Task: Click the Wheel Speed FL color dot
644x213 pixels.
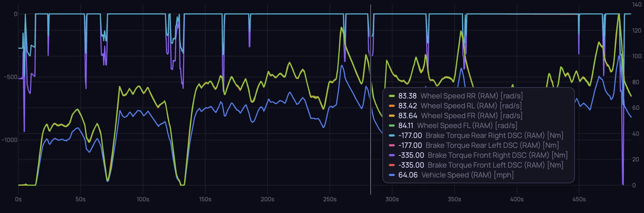Action: coord(392,126)
